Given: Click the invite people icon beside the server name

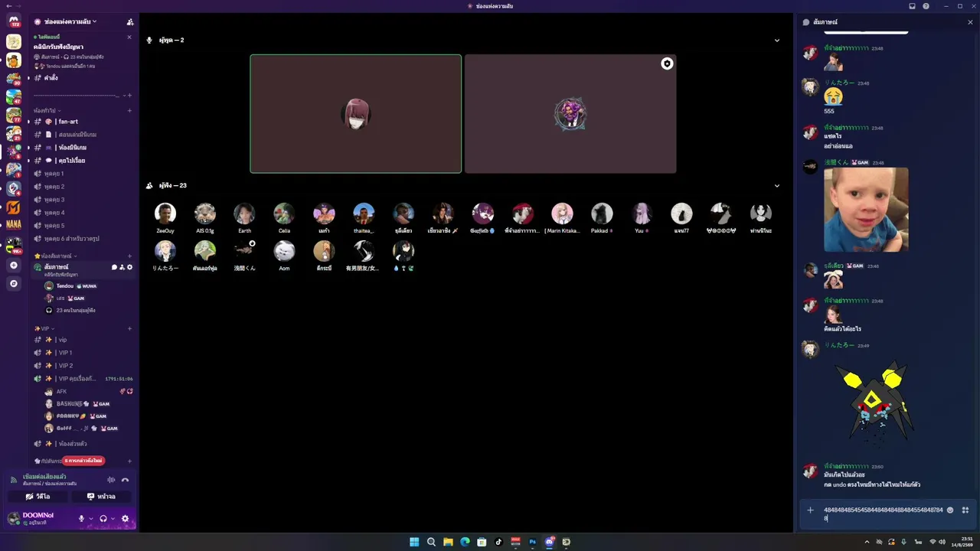Looking at the screenshot, I should point(130,21).
